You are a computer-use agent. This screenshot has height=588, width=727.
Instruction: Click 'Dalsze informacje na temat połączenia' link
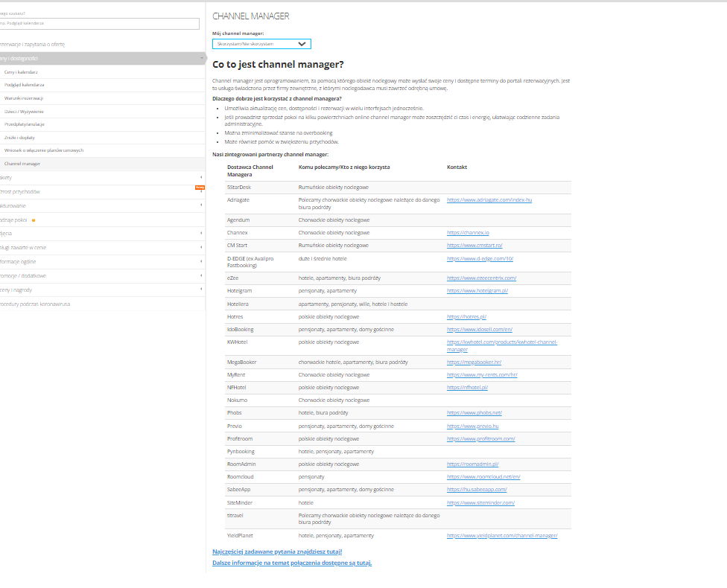[x=291, y=563]
